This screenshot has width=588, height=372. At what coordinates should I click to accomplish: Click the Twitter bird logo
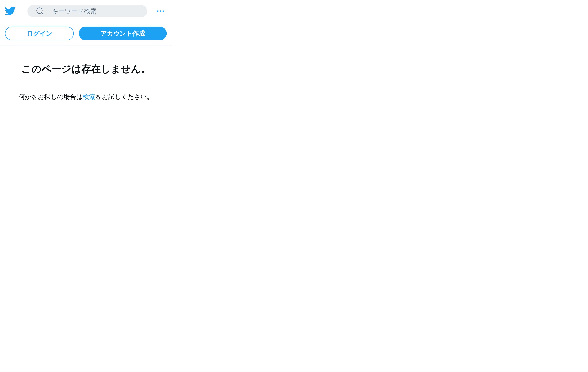pyautogui.click(x=10, y=11)
